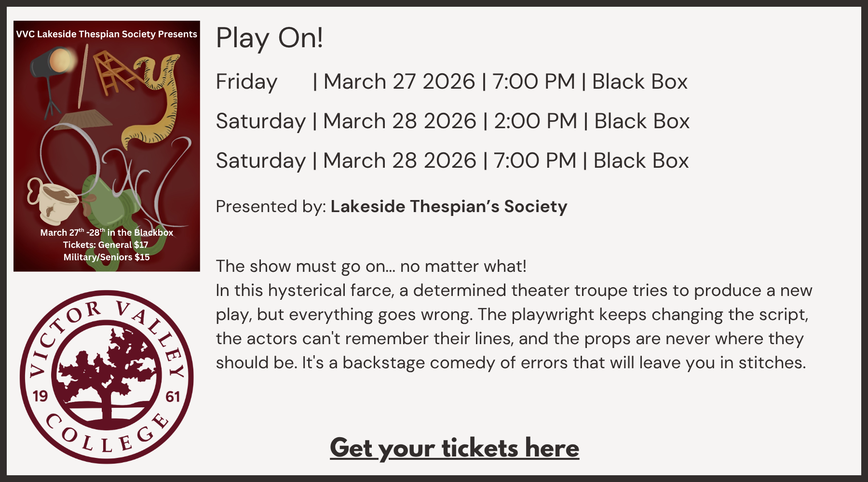868x482 pixels.
Task: Click the Friday March 27 7:00 PM showtime
Action: click(x=451, y=81)
